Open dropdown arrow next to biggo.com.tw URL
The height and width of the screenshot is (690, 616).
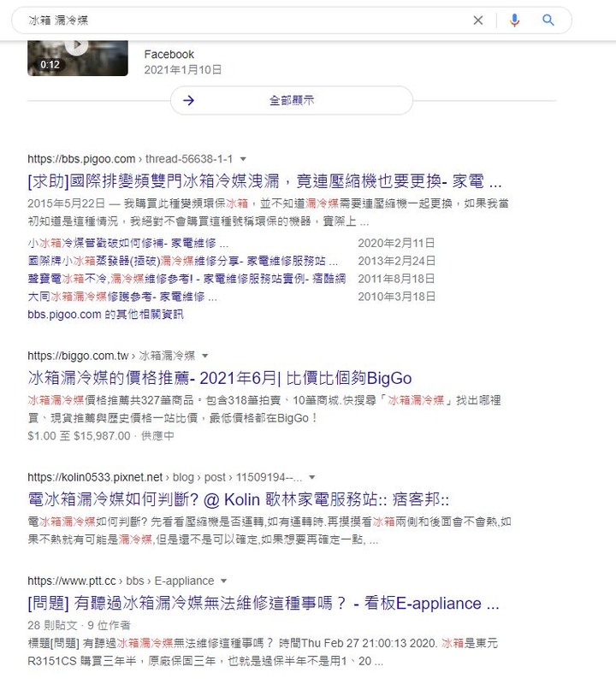coord(204,356)
